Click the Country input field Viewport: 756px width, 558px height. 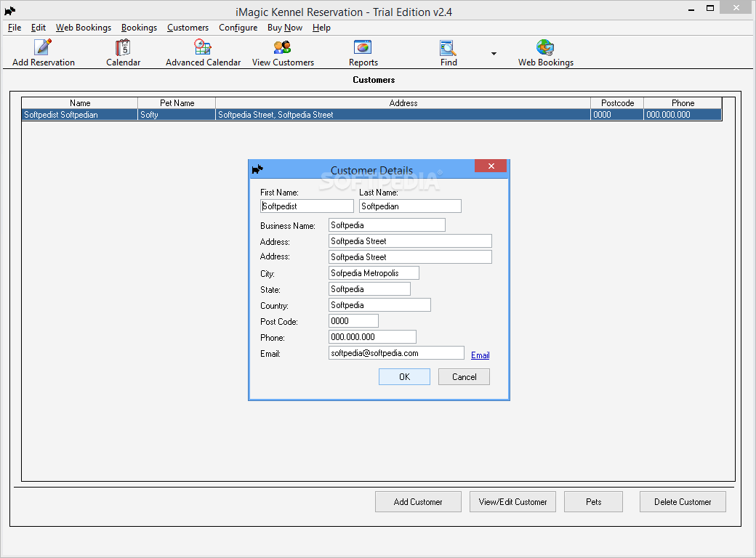(380, 305)
